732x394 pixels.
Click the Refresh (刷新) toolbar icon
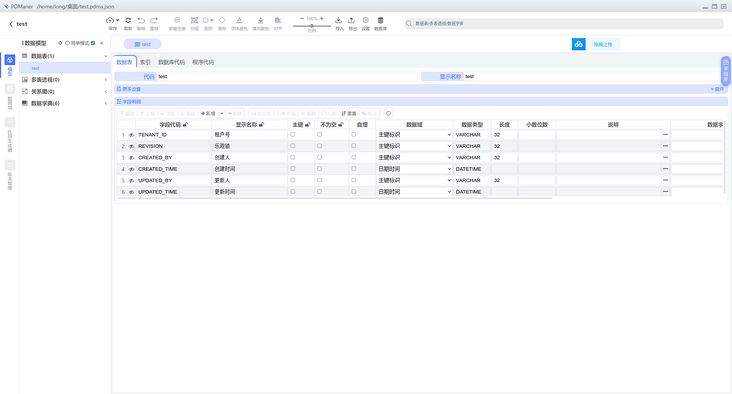pos(128,20)
